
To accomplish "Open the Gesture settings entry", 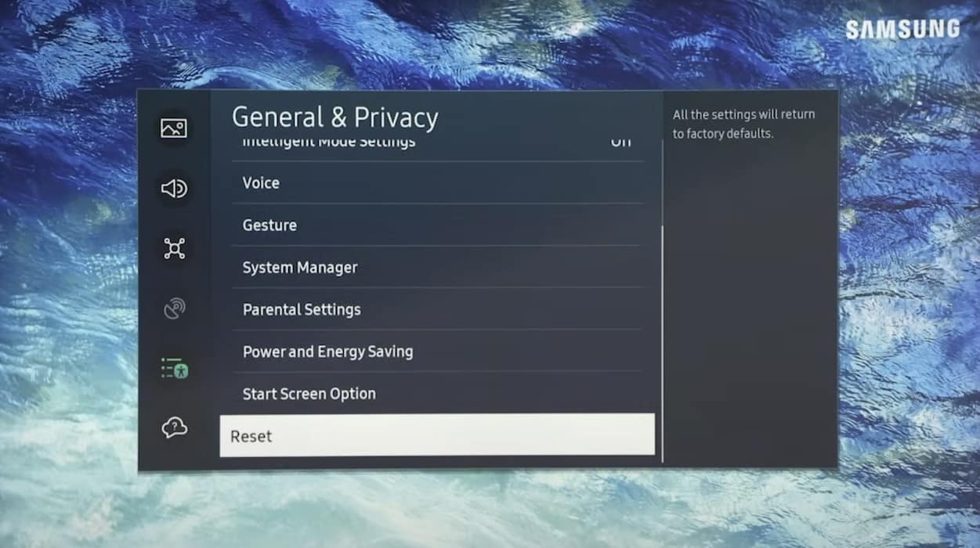I will click(x=269, y=225).
